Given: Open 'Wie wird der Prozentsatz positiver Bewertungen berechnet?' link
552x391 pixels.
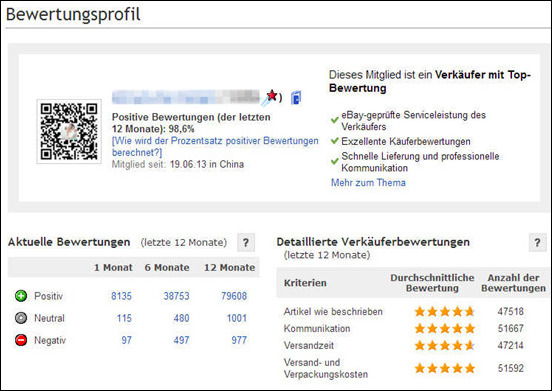Looking at the screenshot, I should 215,146.
